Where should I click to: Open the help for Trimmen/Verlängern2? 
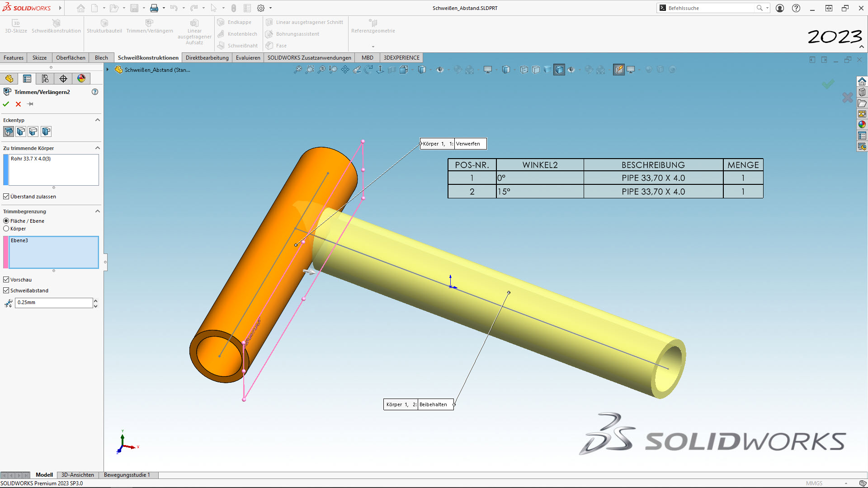coord(95,92)
